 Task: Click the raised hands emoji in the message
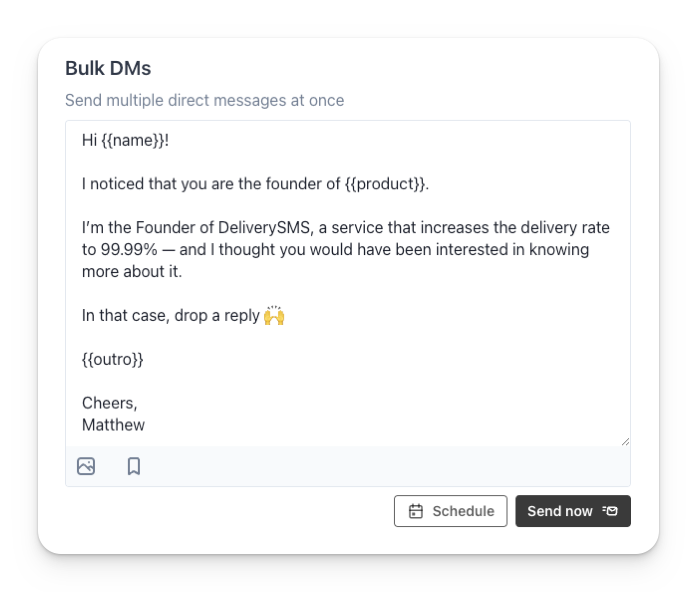(x=274, y=316)
